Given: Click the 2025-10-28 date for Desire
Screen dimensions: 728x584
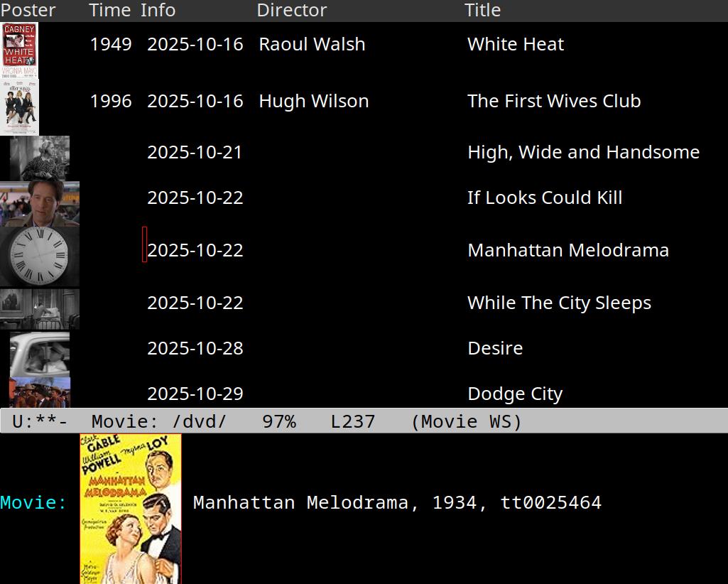Looking at the screenshot, I should click(x=195, y=348).
